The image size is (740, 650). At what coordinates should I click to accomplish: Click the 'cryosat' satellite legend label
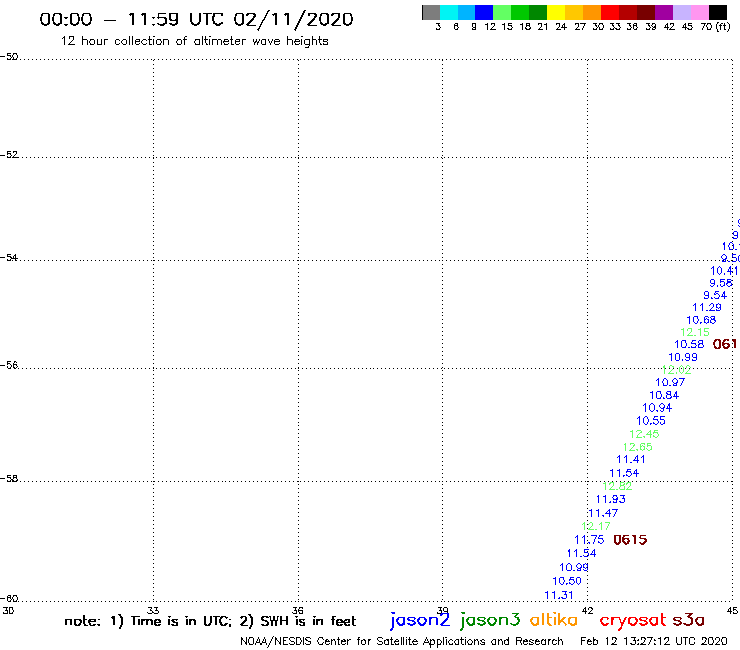(632, 620)
